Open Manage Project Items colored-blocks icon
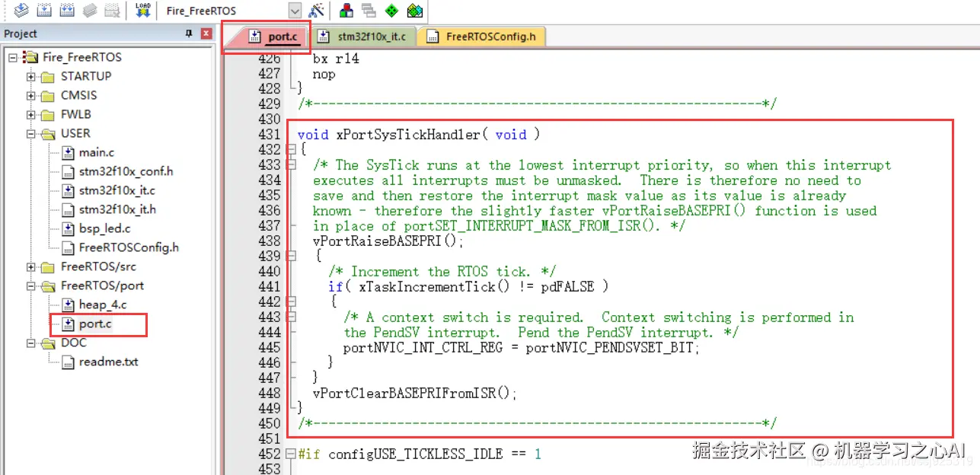The width and height of the screenshot is (980, 475). [346, 11]
